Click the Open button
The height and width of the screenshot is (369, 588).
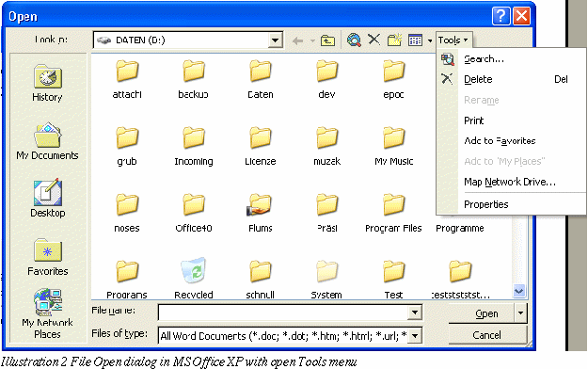[481, 313]
